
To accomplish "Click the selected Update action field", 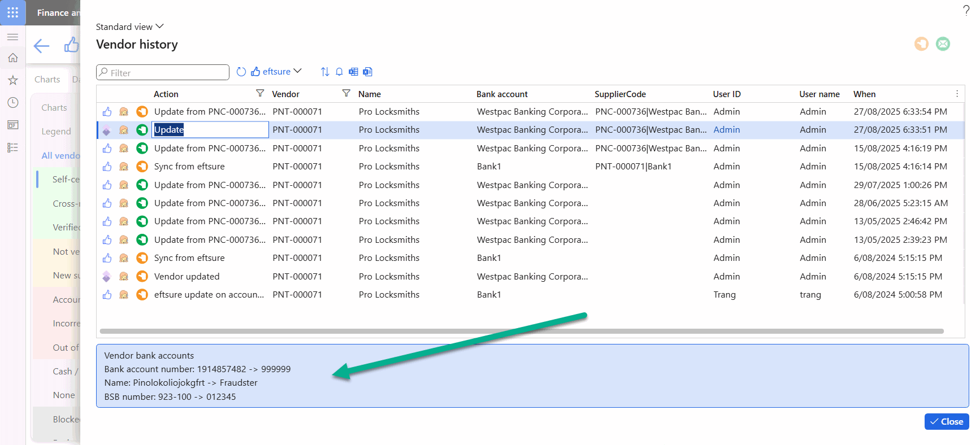I will click(x=210, y=130).
